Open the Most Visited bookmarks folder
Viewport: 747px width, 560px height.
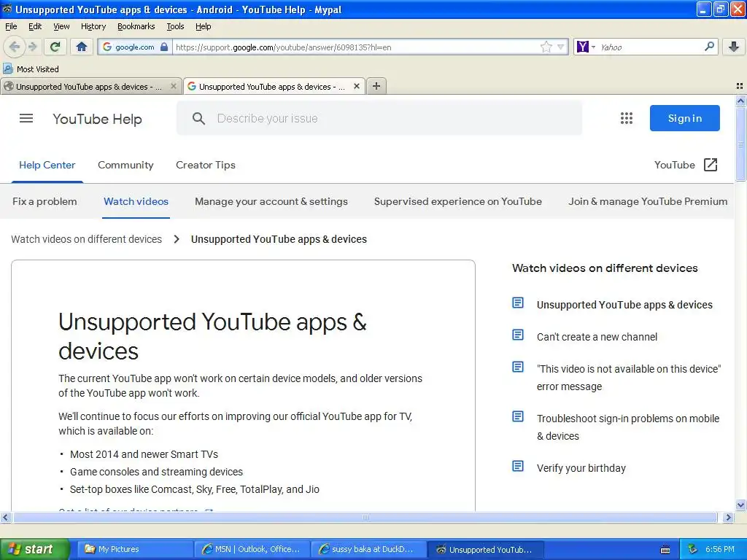click(x=31, y=69)
